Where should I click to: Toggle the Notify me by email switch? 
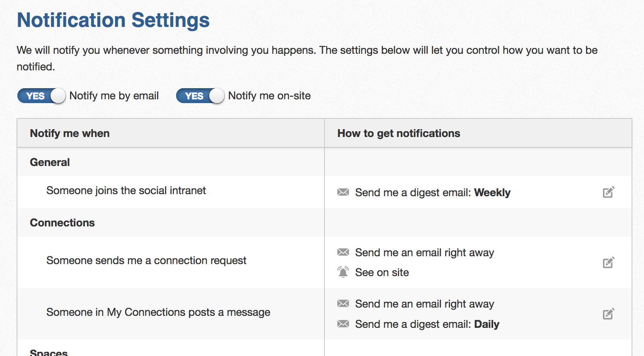coord(41,96)
